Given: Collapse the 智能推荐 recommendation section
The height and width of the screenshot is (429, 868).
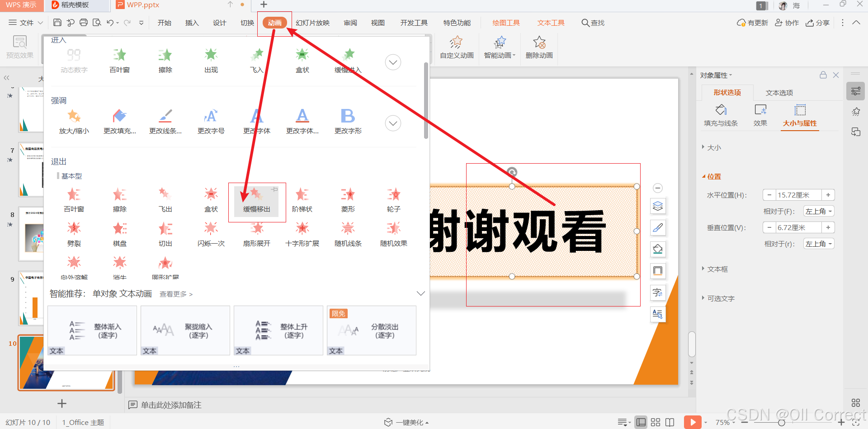Looking at the screenshot, I should click(x=420, y=293).
